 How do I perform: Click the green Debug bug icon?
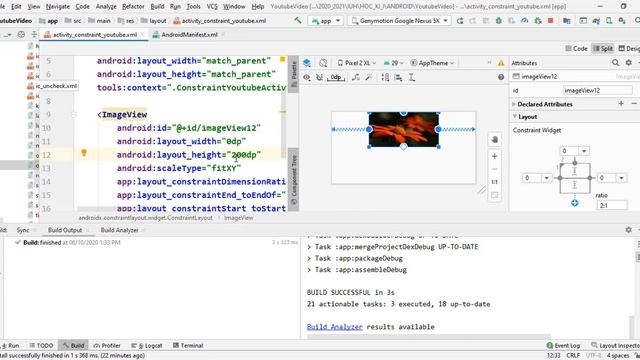coord(498,20)
